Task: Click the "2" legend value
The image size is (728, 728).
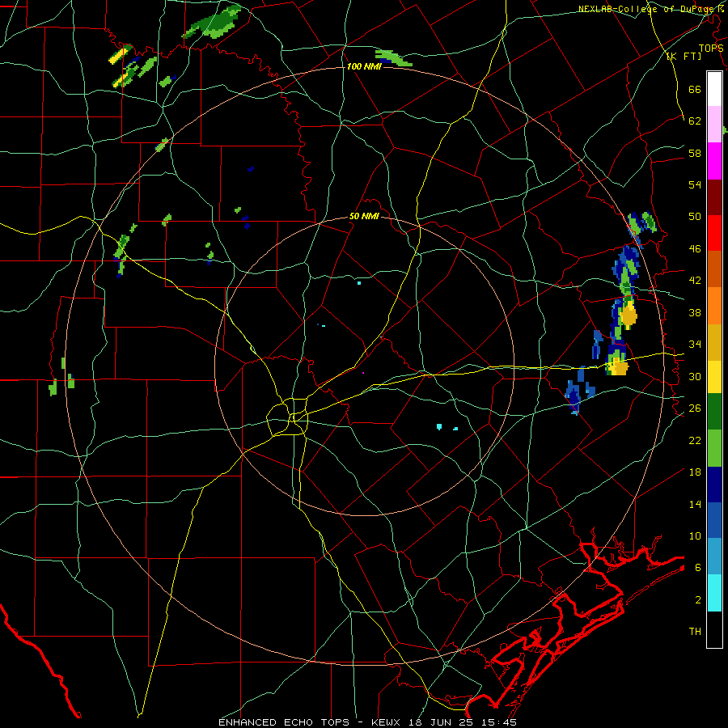Action: pyautogui.click(x=697, y=599)
